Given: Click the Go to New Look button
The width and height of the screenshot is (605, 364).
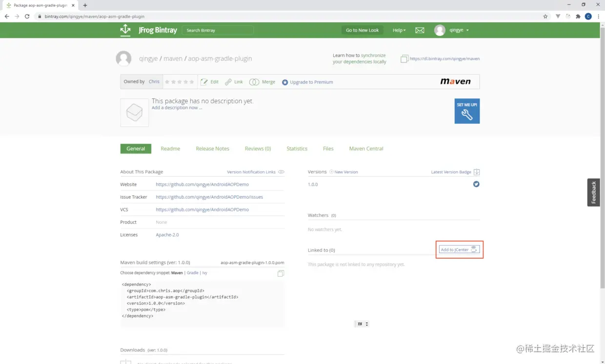Looking at the screenshot, I should (362, 30).
